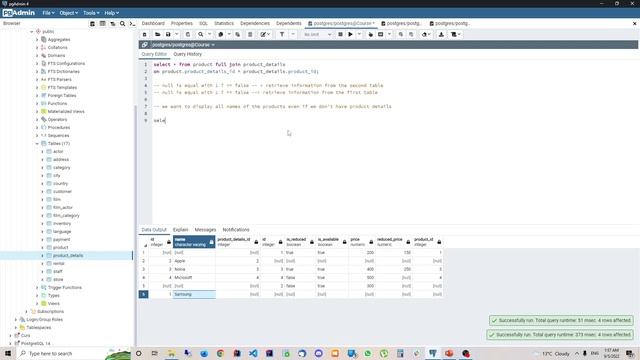Image resolution: width=640 pixels, height=360 pixels.
Task: Open the postgres@Course connection dropdown
Action: (183, 44)
